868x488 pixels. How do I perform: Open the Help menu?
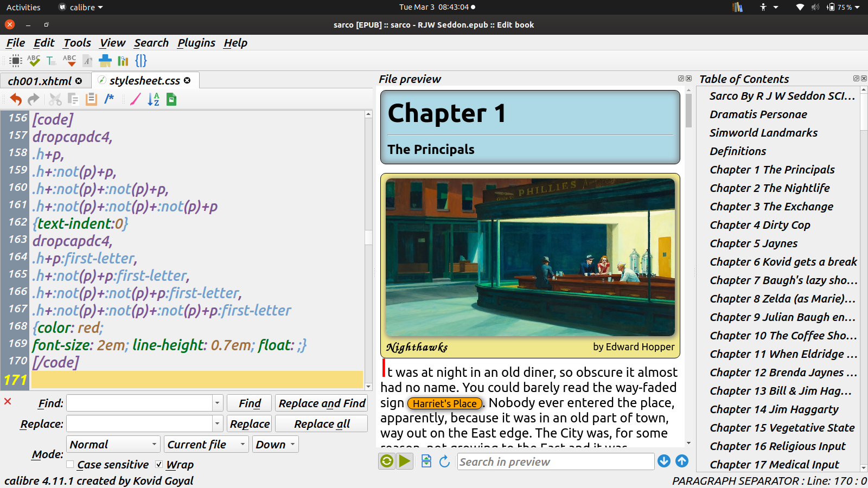coord(235,43)
